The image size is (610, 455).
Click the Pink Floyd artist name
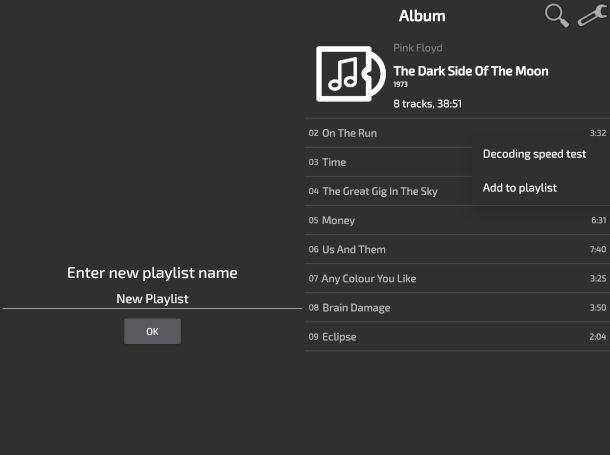pos(418,48)
